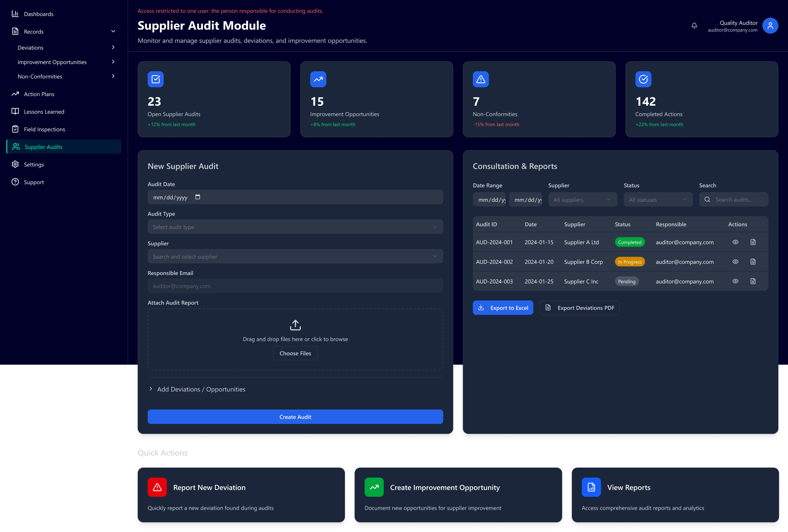Open Action Plans in the sidebar

(64, 94)
